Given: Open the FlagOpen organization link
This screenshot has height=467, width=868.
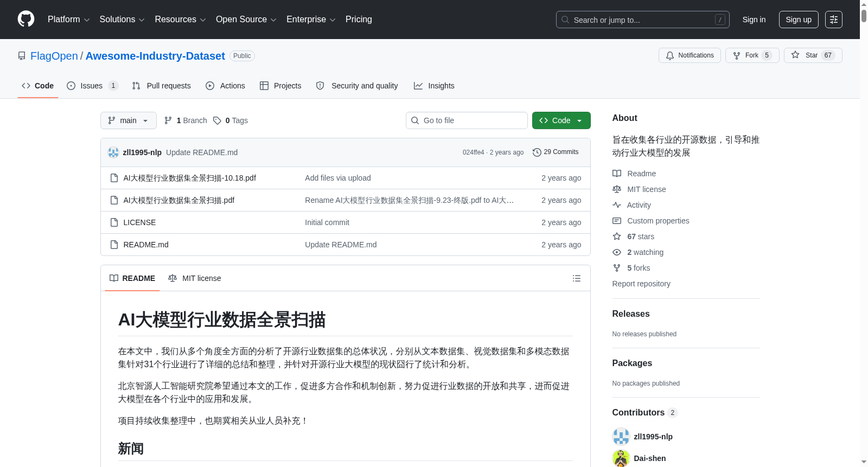Looking at the screenshot, I should click(54, 56).
